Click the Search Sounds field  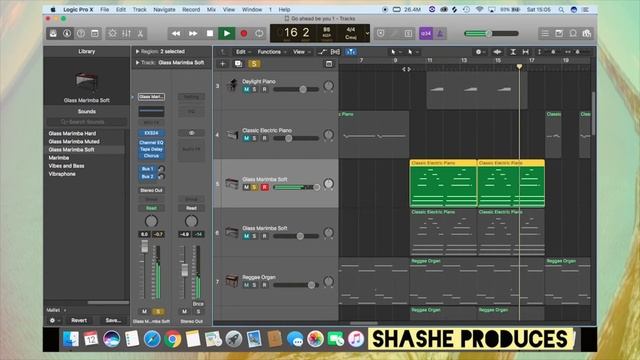[x=87, y=122]
